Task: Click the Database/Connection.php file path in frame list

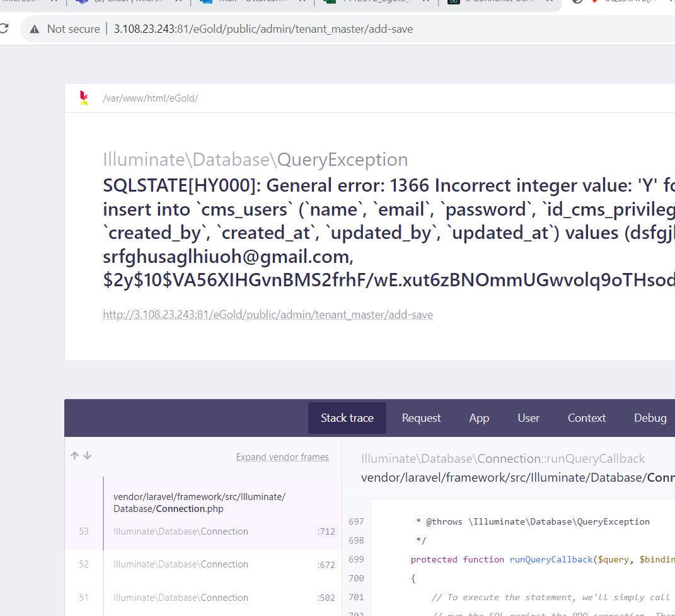Action: pos(199,503)
